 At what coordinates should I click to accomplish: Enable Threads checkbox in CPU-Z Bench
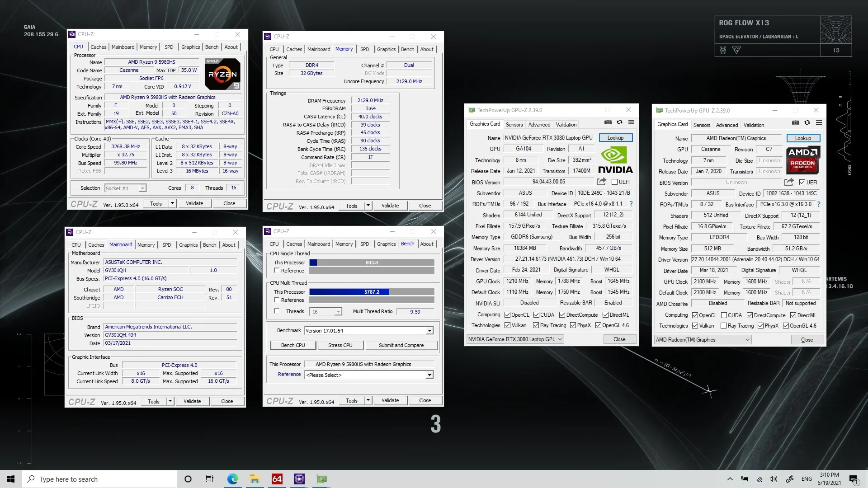pos(277,311)
